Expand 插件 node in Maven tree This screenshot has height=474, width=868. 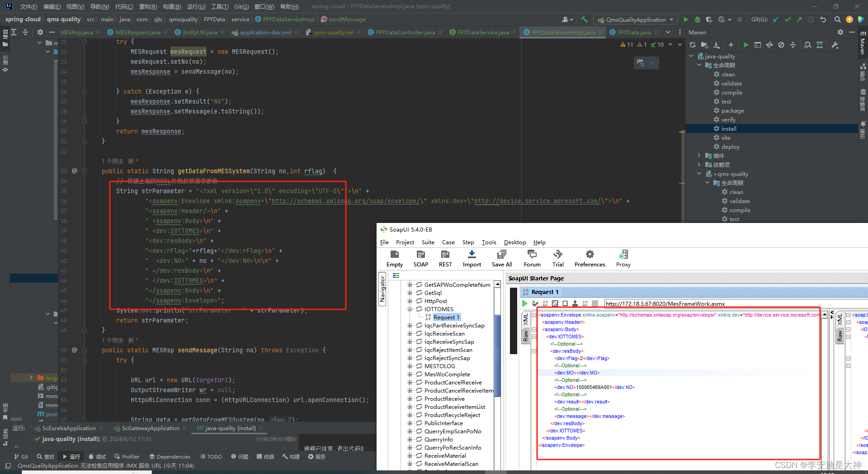699,156
